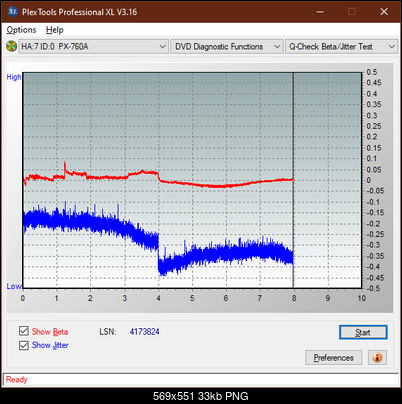Click the LSN value 4173824
402x404 pixels.
click(x=145, y=332)
